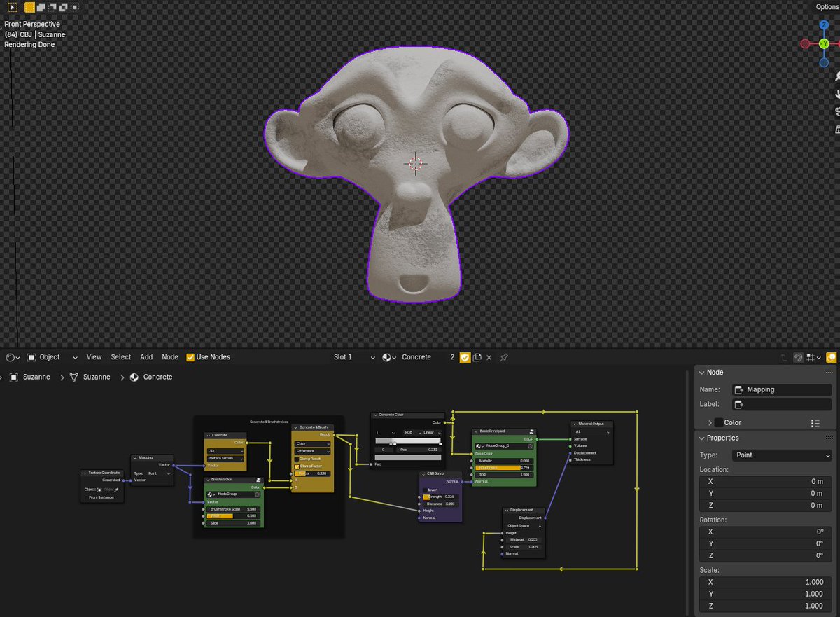Screen dimensions: 840x617
Task: Open the All target dropdown in Material Output
Action: (591, 432)
